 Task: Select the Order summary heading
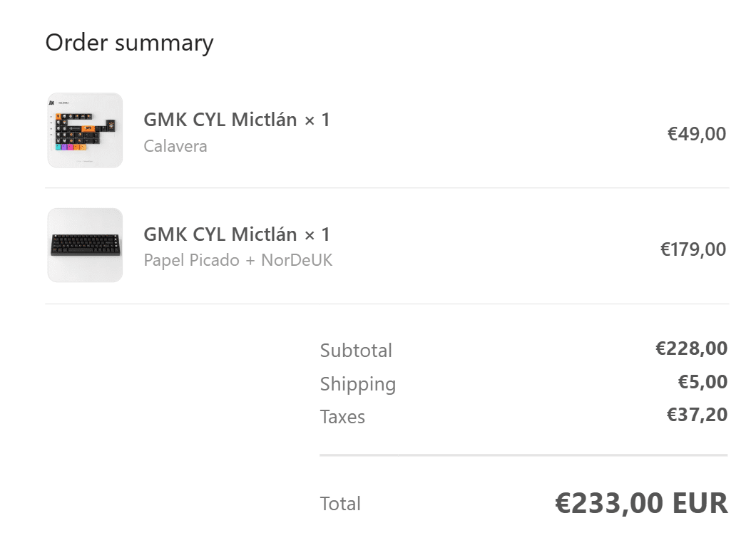129,43
